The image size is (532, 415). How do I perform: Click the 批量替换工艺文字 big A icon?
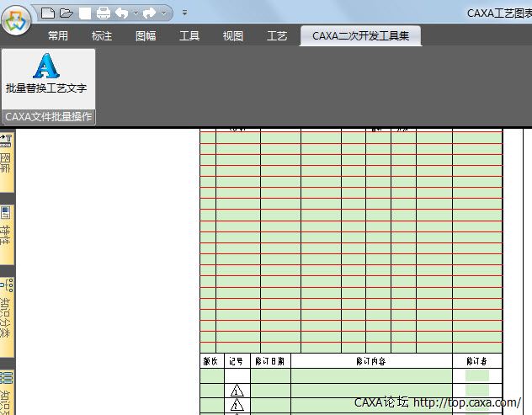pos(45,66)
